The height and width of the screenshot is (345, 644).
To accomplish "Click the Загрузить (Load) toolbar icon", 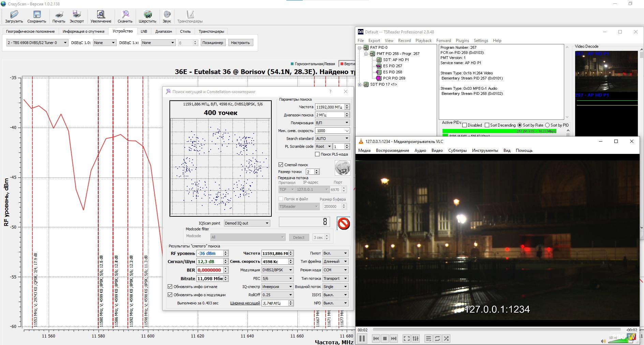I will pos(14,14).
